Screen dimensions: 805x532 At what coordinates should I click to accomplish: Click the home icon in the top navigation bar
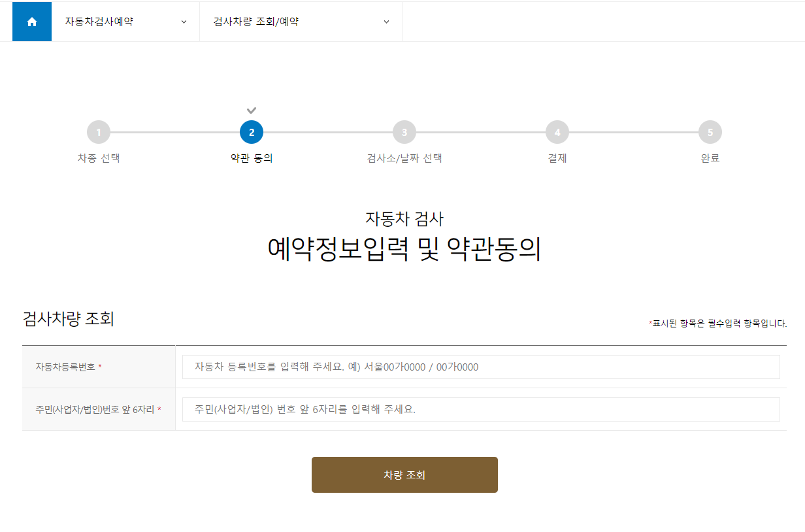[31, 21]
